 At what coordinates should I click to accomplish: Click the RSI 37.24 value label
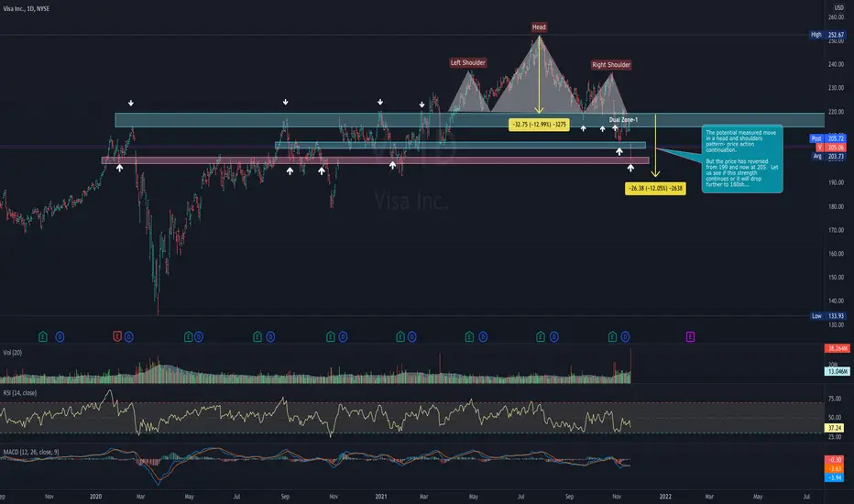pos(835,428)
